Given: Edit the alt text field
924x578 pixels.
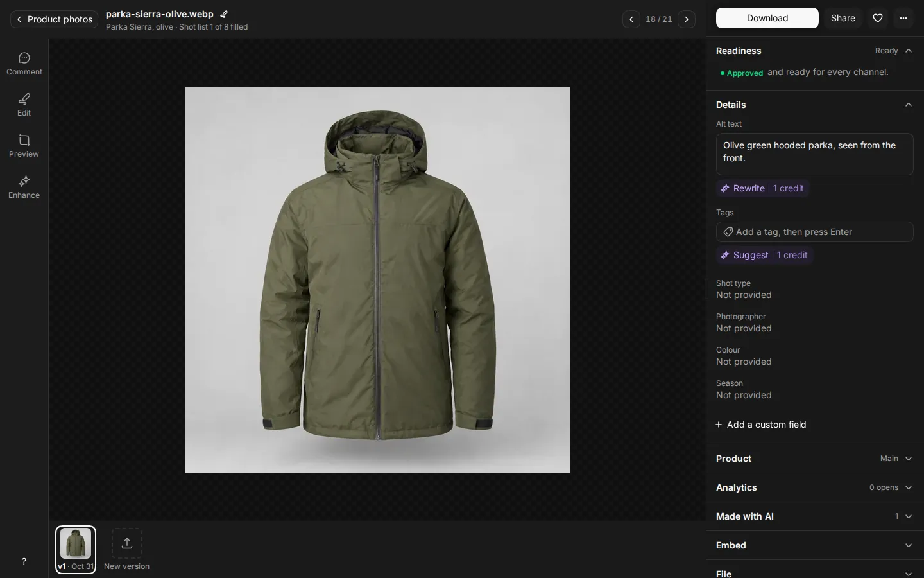Looking at the screenshot, I should pyautogui.click(x=815, y=154).
